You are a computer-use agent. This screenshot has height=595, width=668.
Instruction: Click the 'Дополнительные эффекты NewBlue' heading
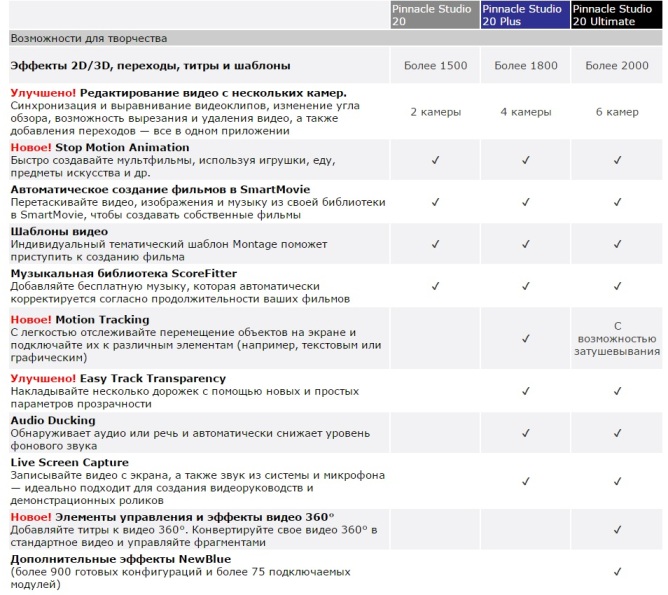tap(118, 558)
